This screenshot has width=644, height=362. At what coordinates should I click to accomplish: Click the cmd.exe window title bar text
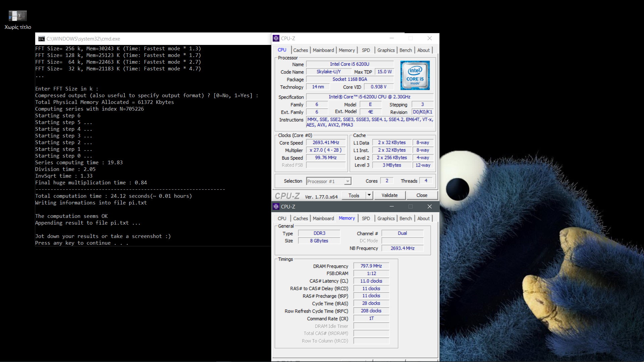coord(83,39)
